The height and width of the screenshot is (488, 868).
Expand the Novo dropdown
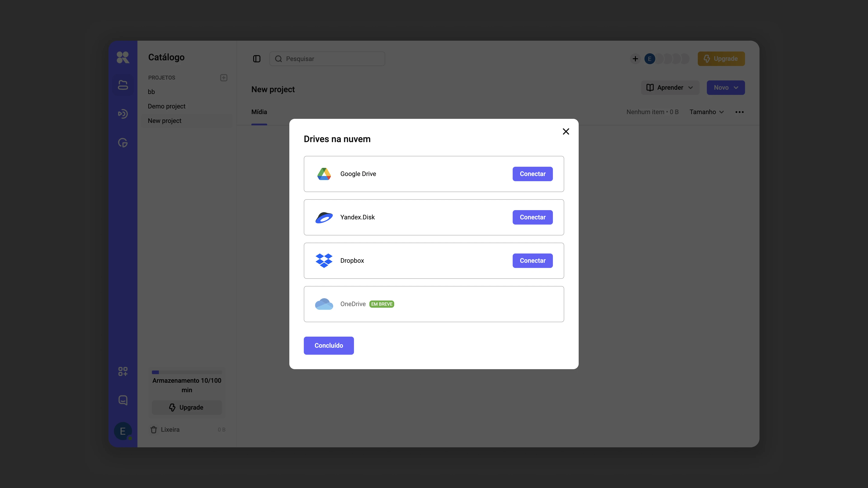click(726, 88)
